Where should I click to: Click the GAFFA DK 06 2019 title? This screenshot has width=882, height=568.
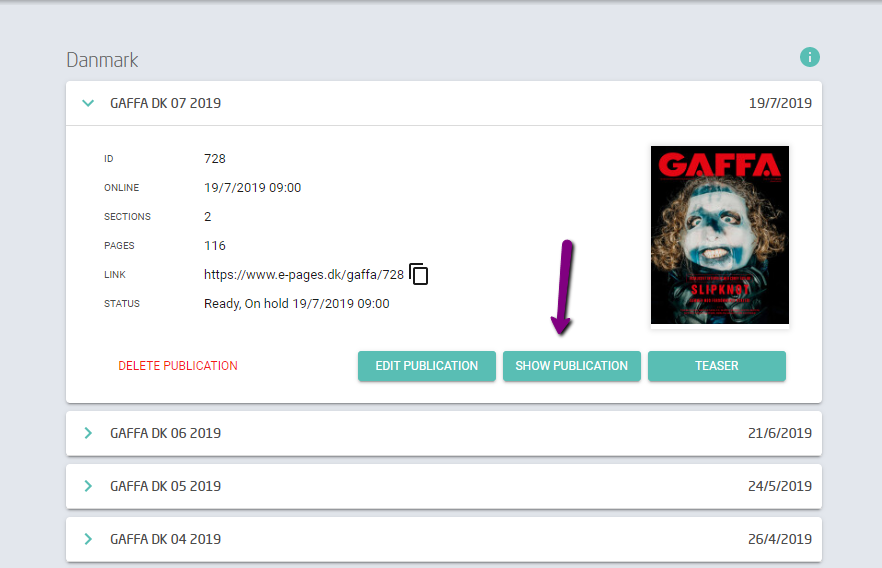pos(165,433)
